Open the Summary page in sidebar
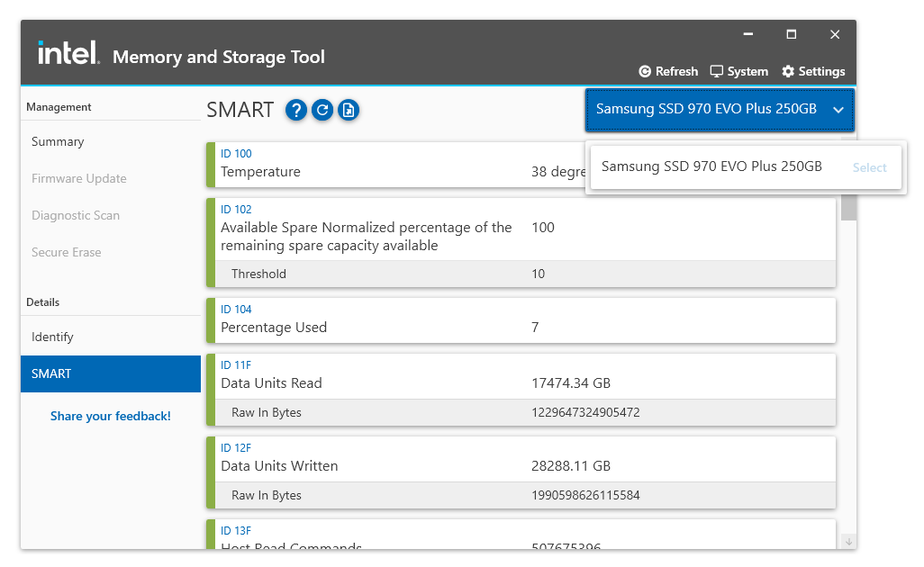Viewport: 924px width, 567px height. (x=58, y=142)
